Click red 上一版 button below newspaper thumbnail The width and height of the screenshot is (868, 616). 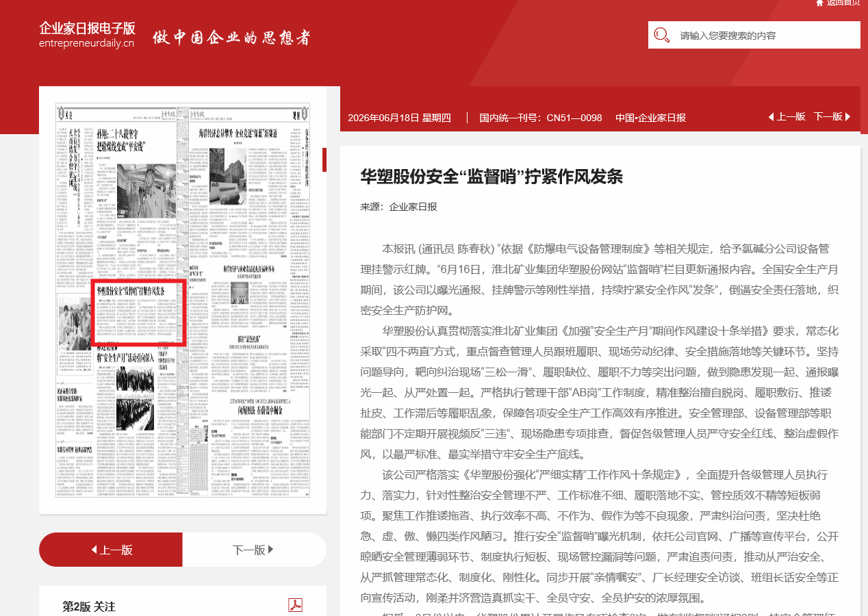pos(111,550)
